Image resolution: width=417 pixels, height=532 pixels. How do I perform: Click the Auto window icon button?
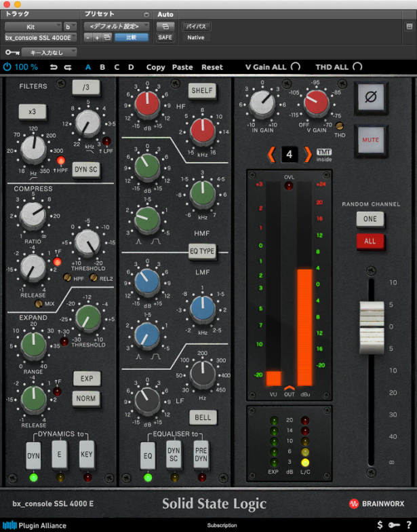165,26
